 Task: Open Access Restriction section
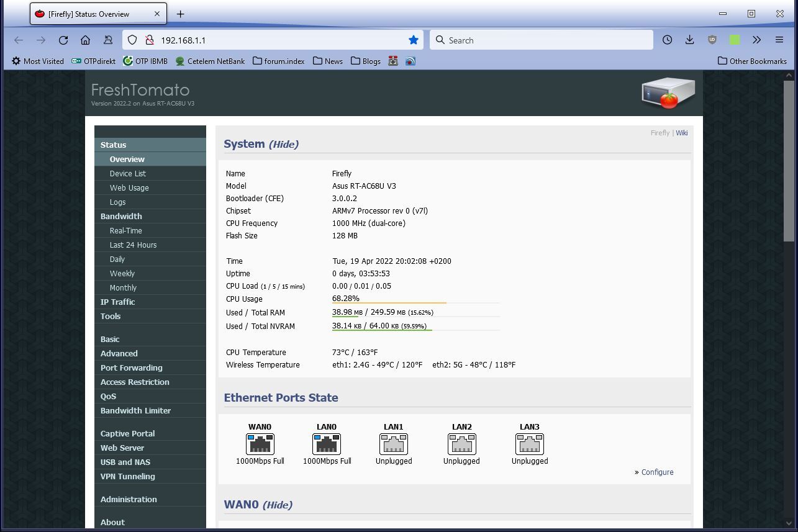pos(150,382)
